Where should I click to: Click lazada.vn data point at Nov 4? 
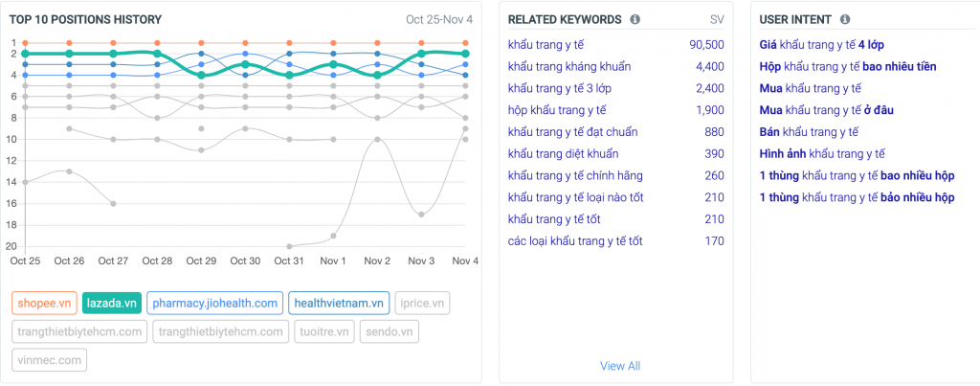pos(465,54)
